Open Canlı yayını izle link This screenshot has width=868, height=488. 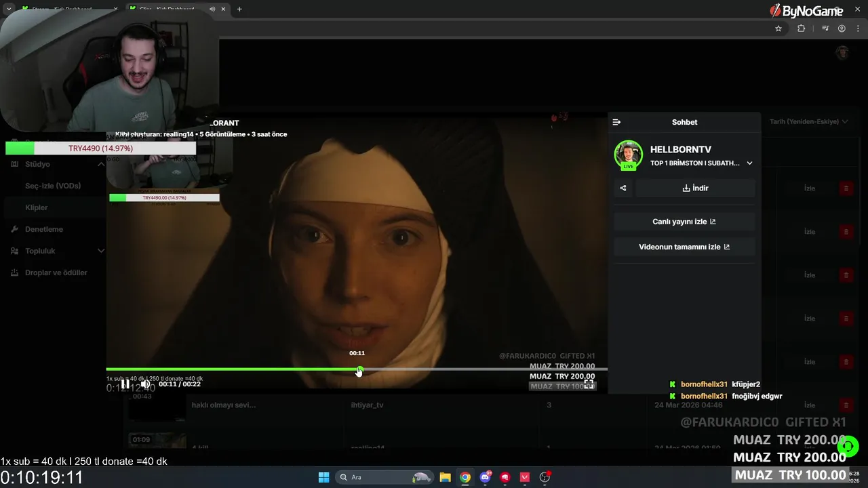pyautogui.click(x=684, y=222)
